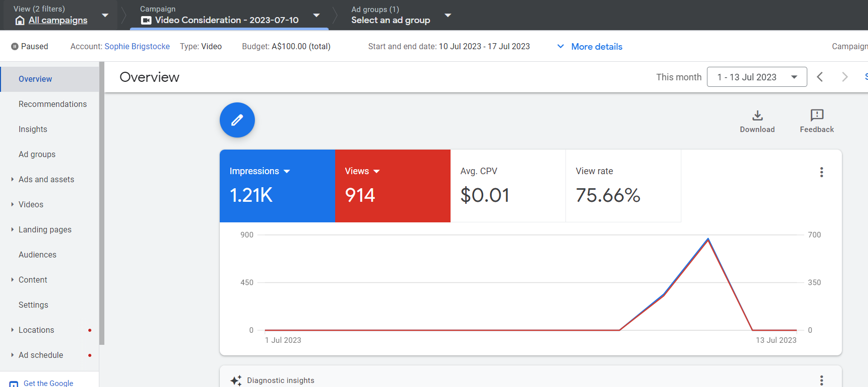Viewport: 868px width, 387px height.
Task: Open the Sophie Brigstocke account link
Action: click(x=137, y=46)
